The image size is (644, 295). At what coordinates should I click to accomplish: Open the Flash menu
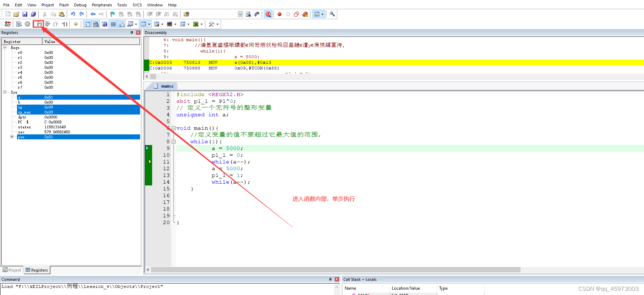(x=64, y=5)
